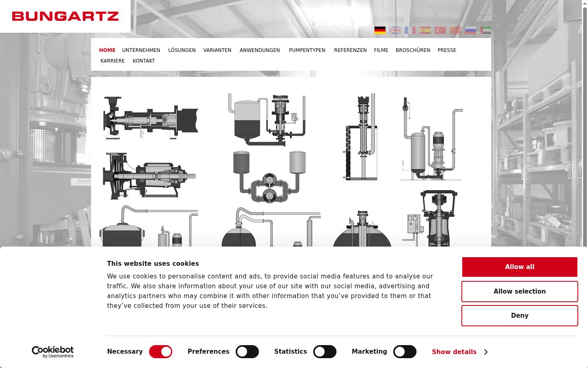This screenshot has height=368, width=588.
Task: Go to the PRESSE page
Action: (447, 50)
